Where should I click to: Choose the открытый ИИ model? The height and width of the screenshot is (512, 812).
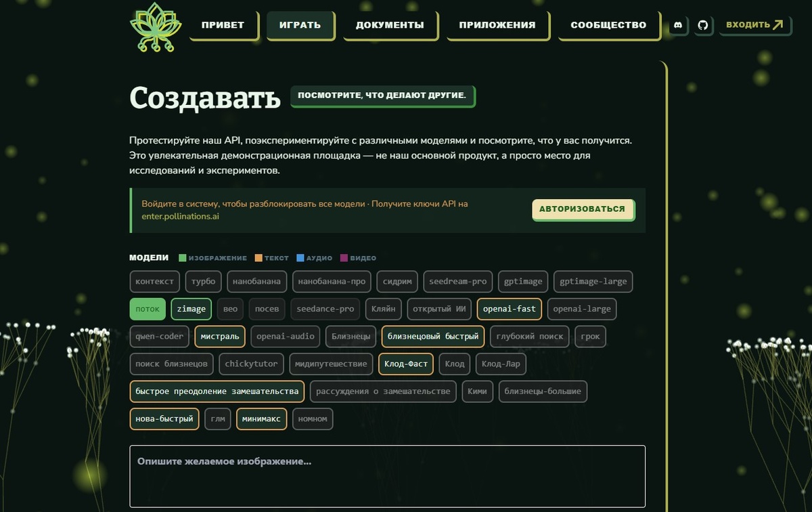[439, 309]
